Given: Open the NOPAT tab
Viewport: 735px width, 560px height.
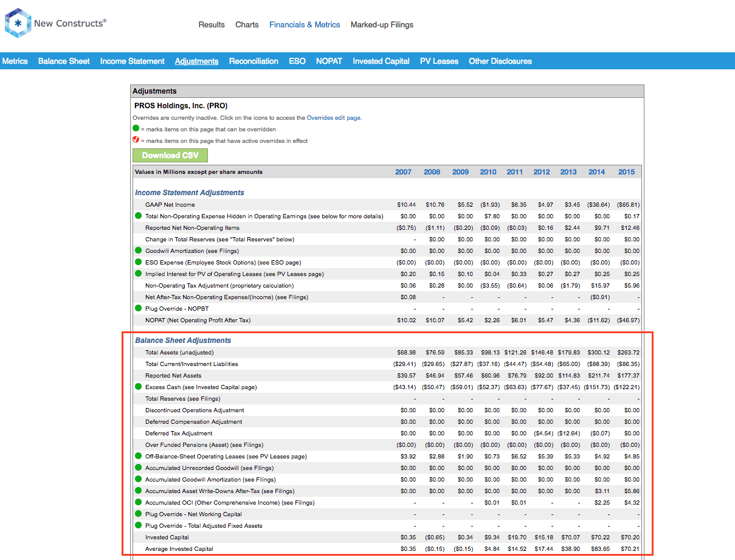Looking at the screenshot, I should [329, 61].
